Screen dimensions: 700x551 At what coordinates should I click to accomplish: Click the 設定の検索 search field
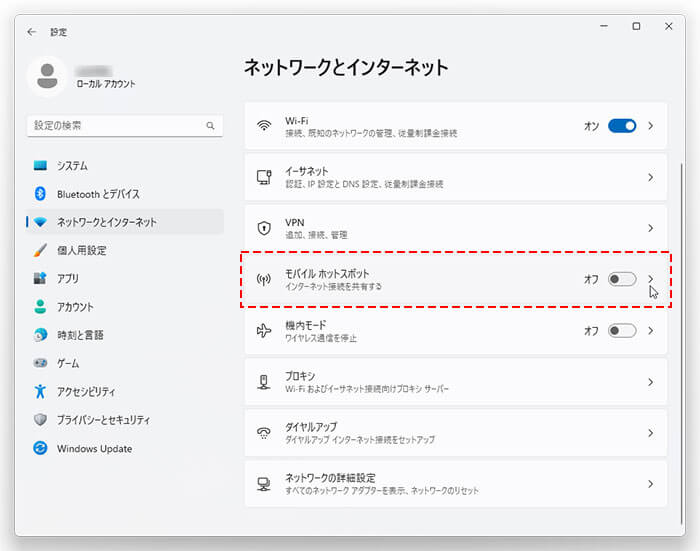tap(125, 126)
